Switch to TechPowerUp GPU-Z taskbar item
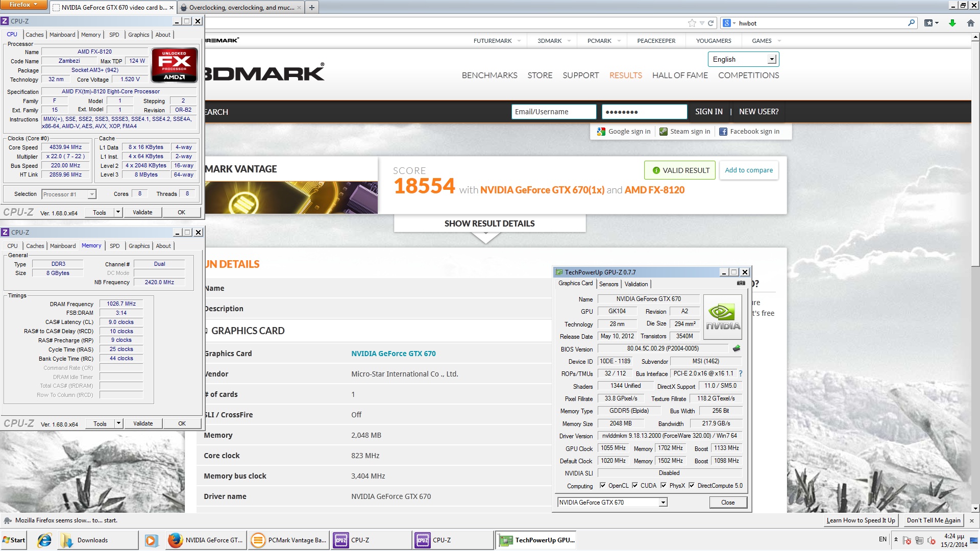This screenshot has height=551, width=980. pos(536,540)
